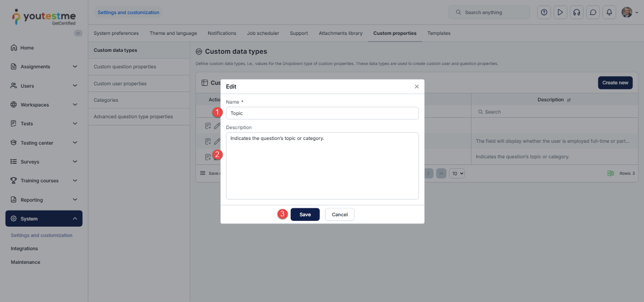Screen dimensions: 644x302
Task: Expand the Workspaces menu chevron
Action: (x=75, y=105)
